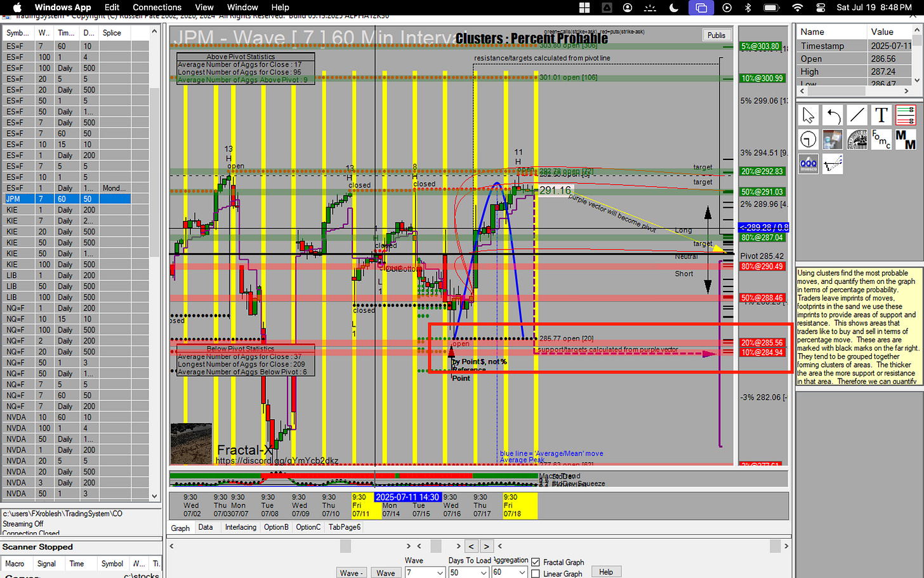The image size is (924, 578).
Task: Switch to the Interlacing tab
Action: (241, 527)
